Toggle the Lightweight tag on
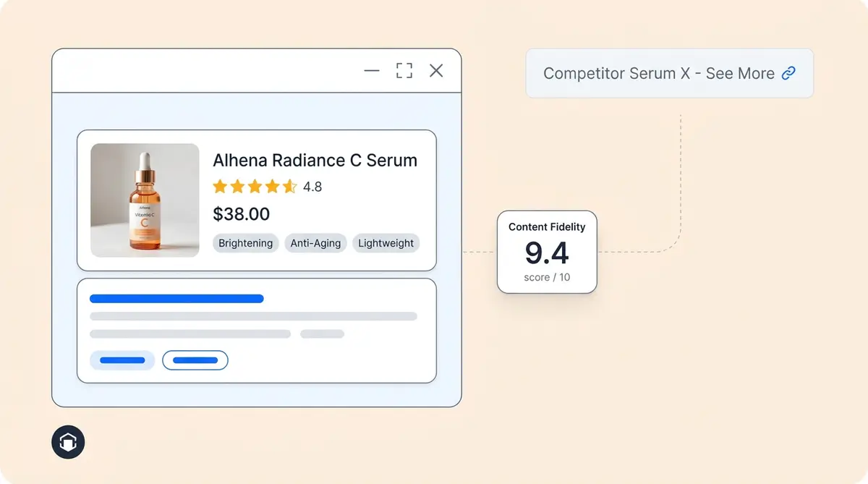The image size is (868, 484). pos(386,243)
